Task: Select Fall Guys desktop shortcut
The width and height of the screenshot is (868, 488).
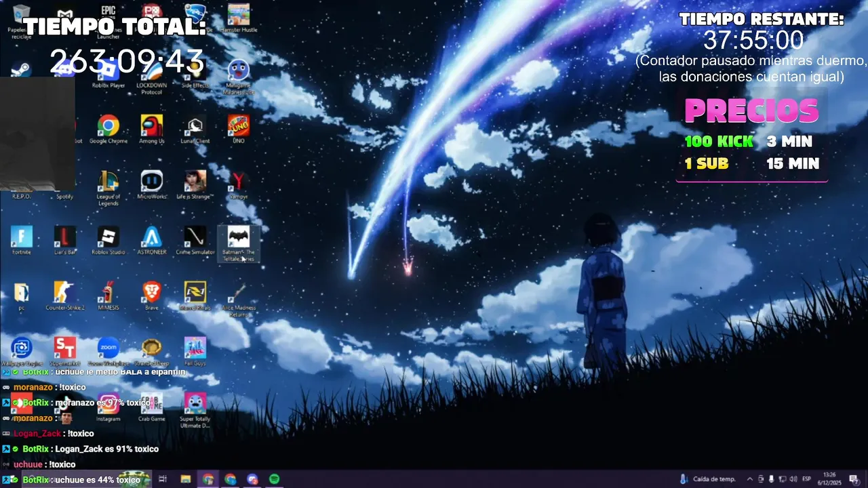Action: 195,351
